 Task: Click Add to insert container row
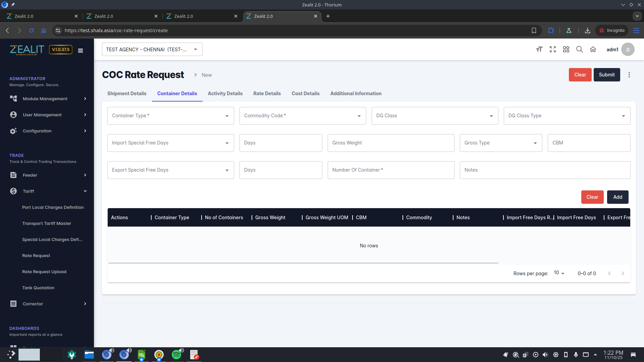coord(618,197)
